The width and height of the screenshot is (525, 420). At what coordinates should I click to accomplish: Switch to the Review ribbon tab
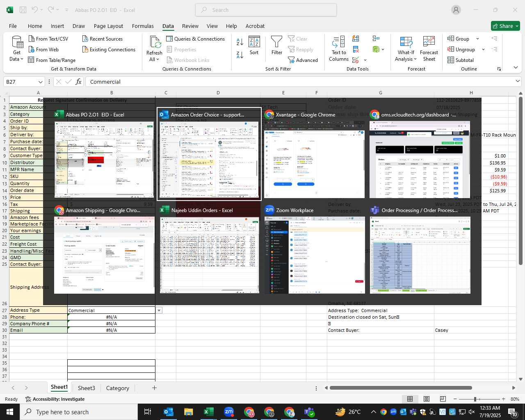tap(190, 26)
